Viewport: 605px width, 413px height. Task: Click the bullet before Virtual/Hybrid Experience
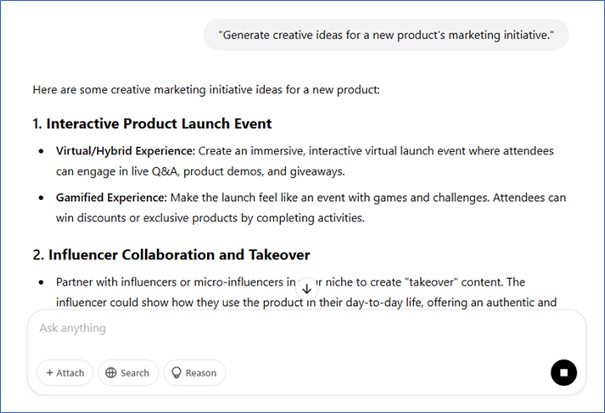(42, 151)
